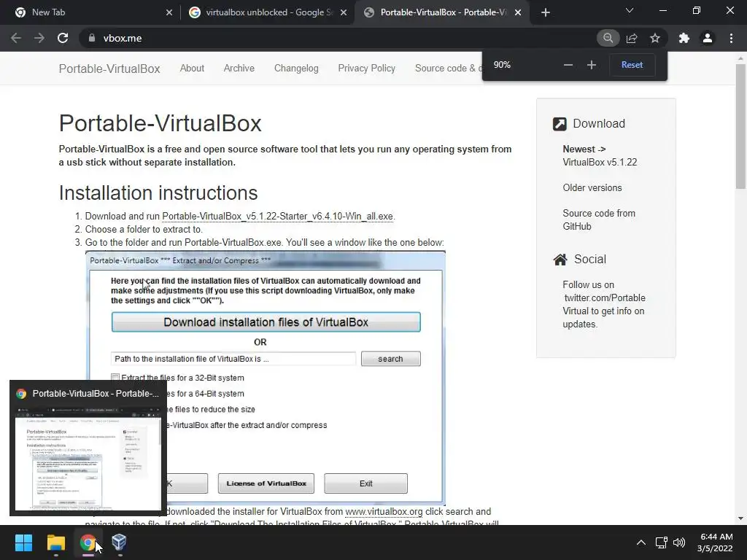Click the Chrome taskbar icon

point(88,542)
